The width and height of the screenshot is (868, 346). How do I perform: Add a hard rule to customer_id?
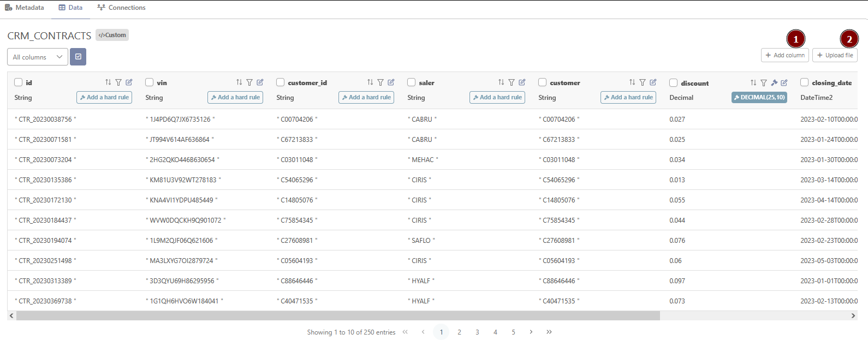366,97
